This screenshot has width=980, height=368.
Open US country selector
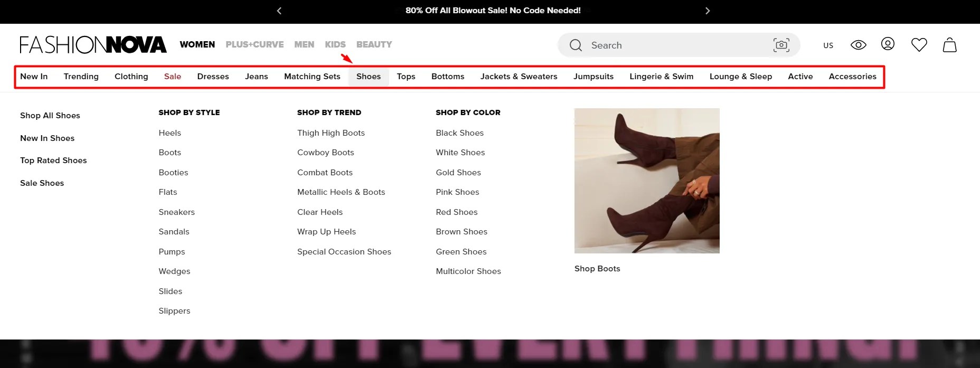(828, 45)
